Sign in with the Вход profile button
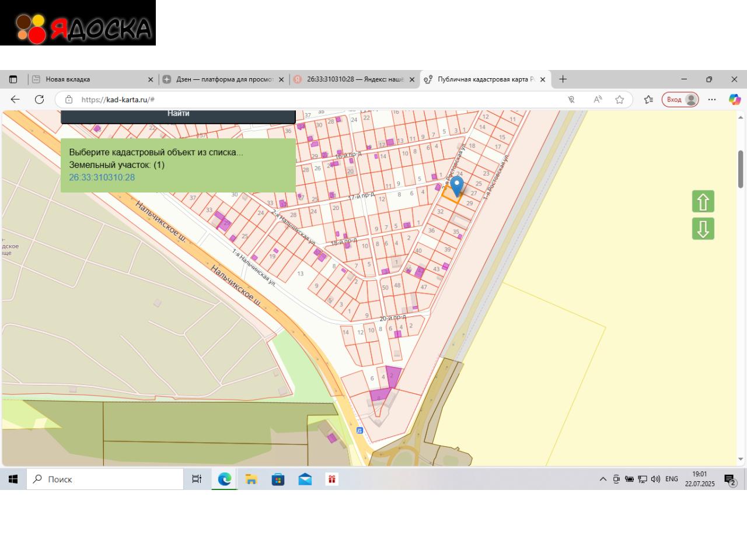The height and width of the screenshot is (560, 747). click(680, 100)
